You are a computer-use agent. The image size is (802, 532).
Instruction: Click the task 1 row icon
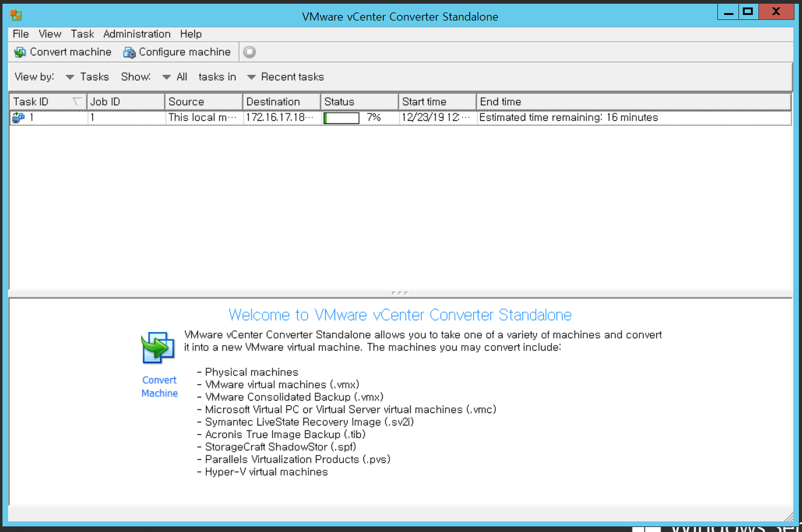[19, 117]
